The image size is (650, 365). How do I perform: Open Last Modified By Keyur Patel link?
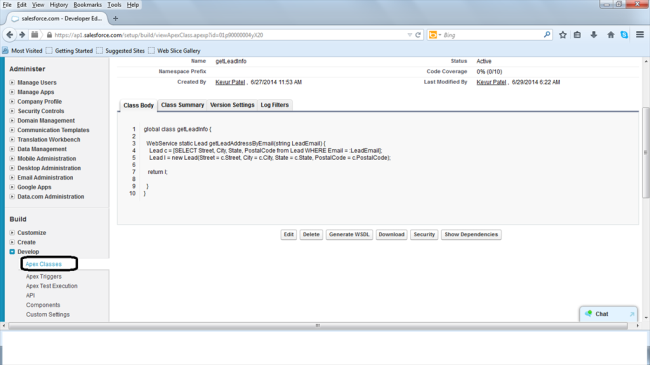tap(491, 82)
